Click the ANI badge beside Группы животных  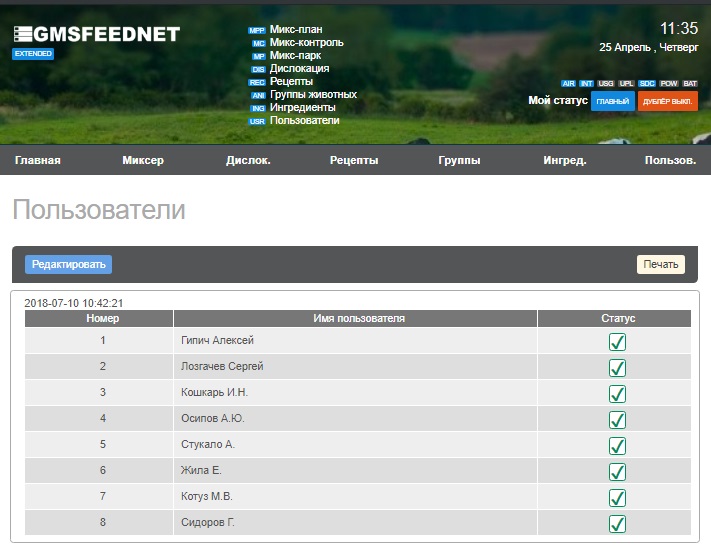258,95
